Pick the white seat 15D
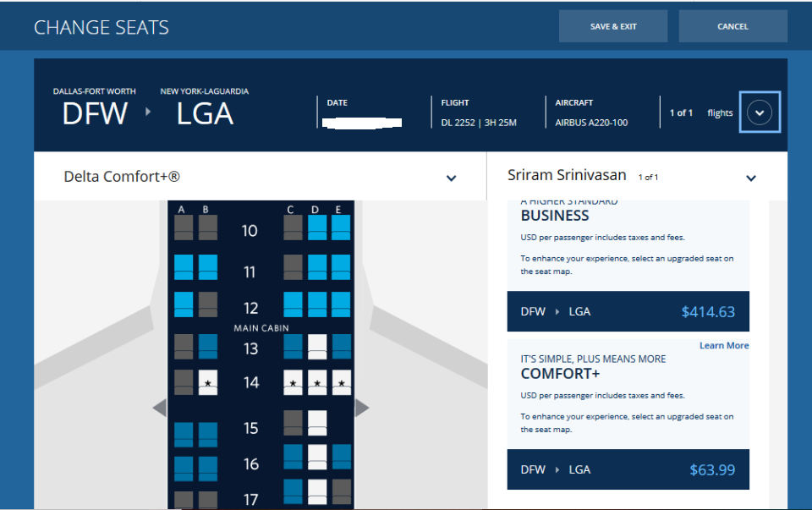 click(317, 423)
